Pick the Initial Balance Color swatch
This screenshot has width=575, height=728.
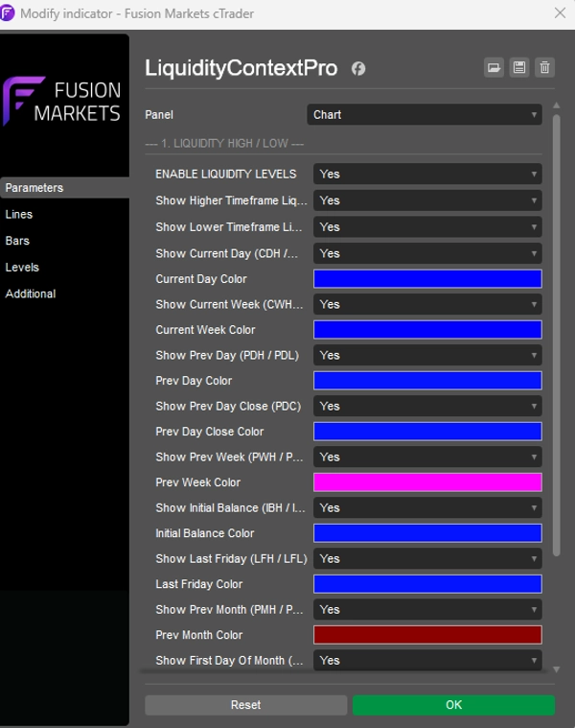click(427, 533)
